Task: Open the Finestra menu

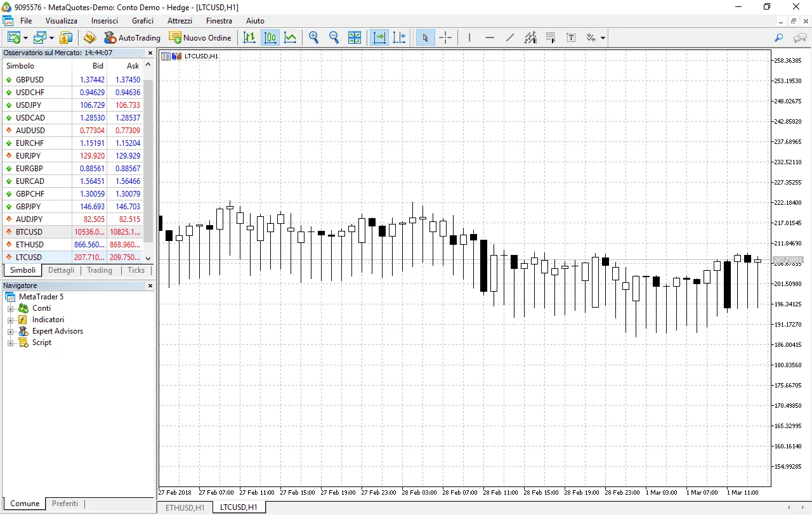Action: (219, 21)
